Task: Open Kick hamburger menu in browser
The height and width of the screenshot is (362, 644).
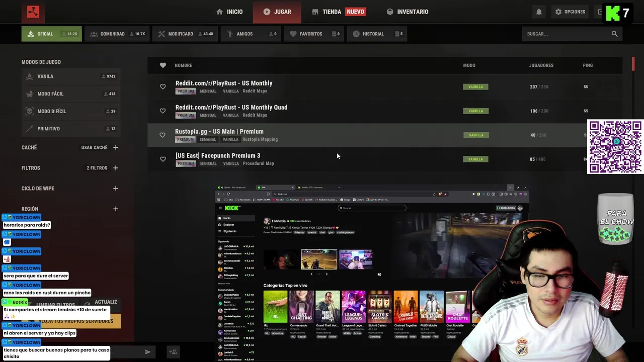Action: (x=220, y=208)
